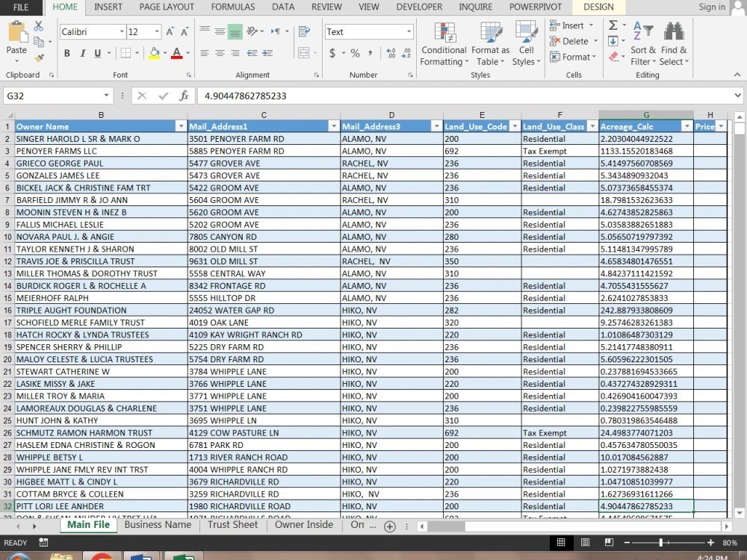The width and height of the screenshot is (747, 560).
Task: Open the Land_Use_Code filter dropdown
Action: pyautogui.click(x=515, y=127)
